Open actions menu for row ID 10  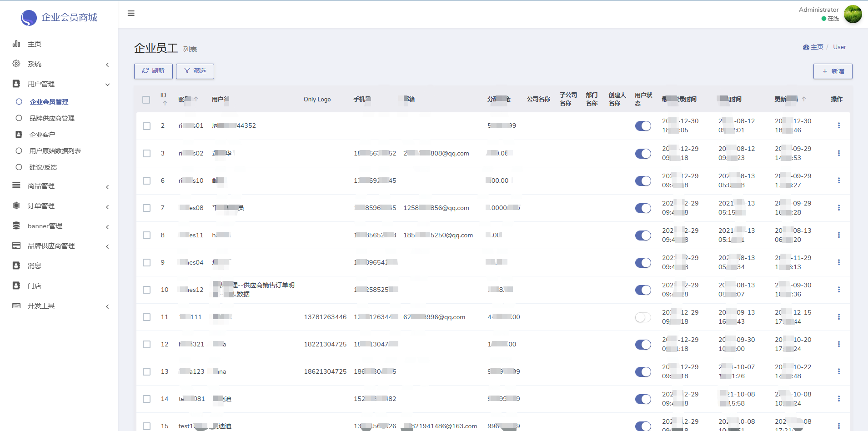click(838, 290)
